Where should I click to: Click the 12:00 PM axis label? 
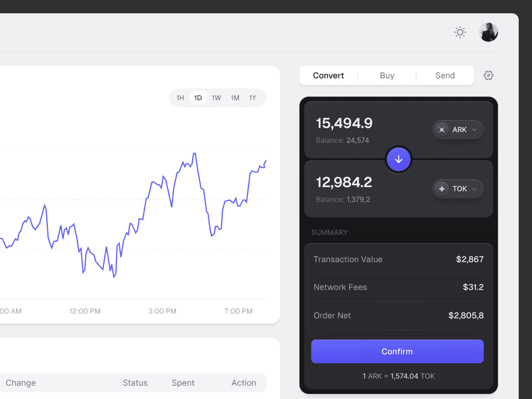[85, 311]
